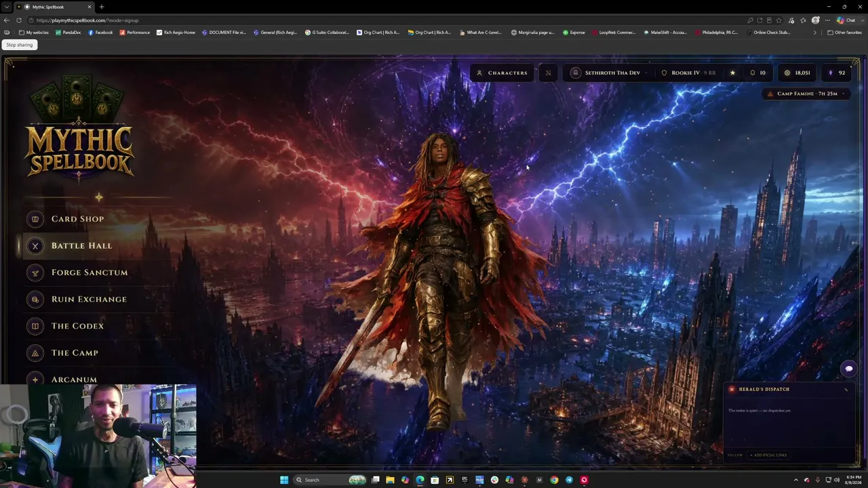View Rookie IV rank details

(688, 73)
